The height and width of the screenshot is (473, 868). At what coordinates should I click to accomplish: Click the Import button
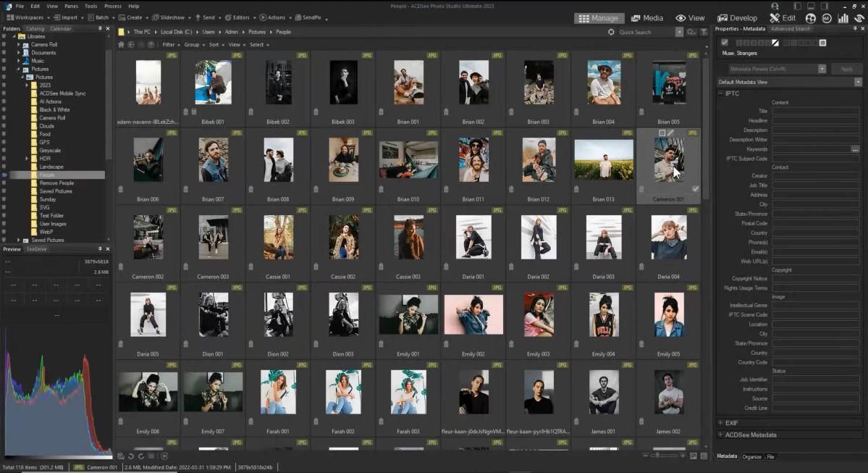(65, 17)
